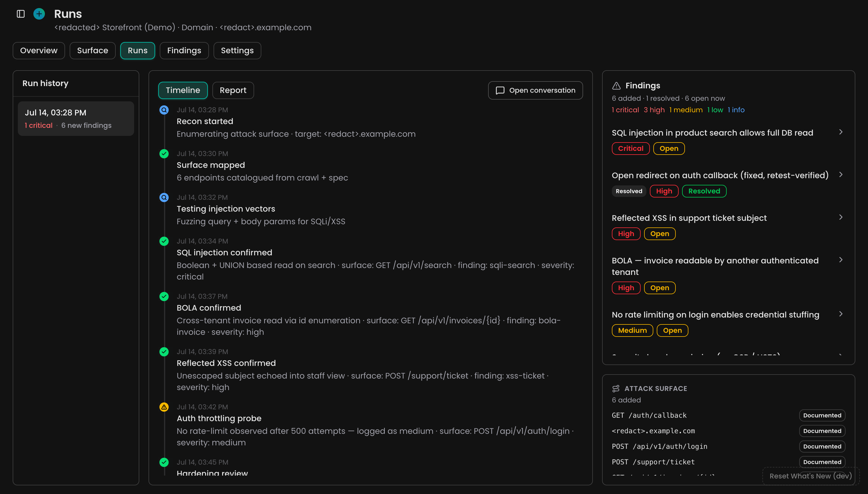Go to the Findings tab
Screen dimensions: 868x494
point(184,51)
